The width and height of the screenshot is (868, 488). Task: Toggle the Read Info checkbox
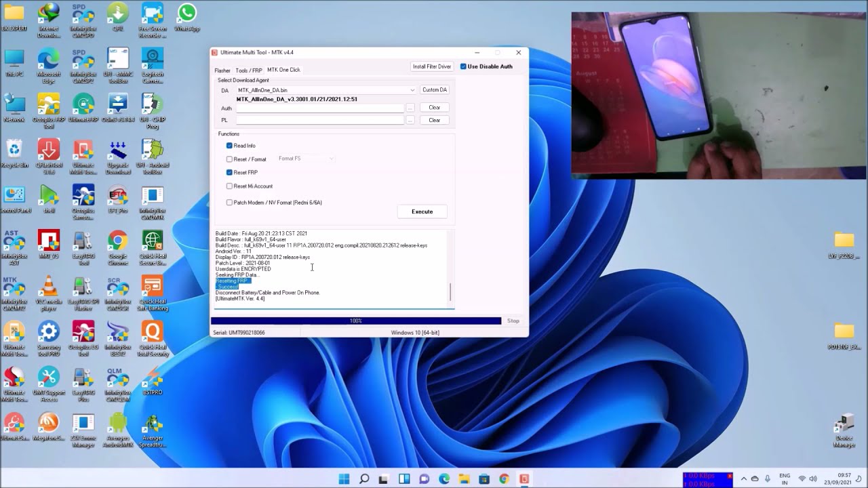pyautogui.click(x=229, y=146)
